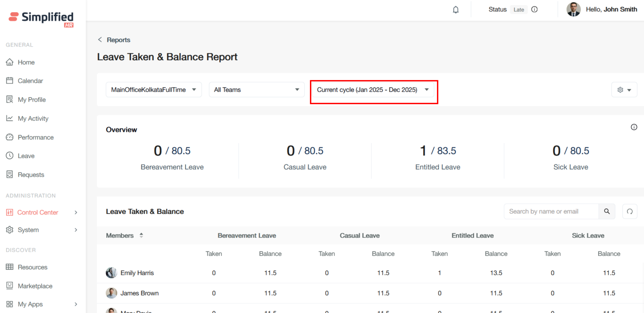Click the search by name or email field
Screen dimensions: 644x313
(551, 212)
